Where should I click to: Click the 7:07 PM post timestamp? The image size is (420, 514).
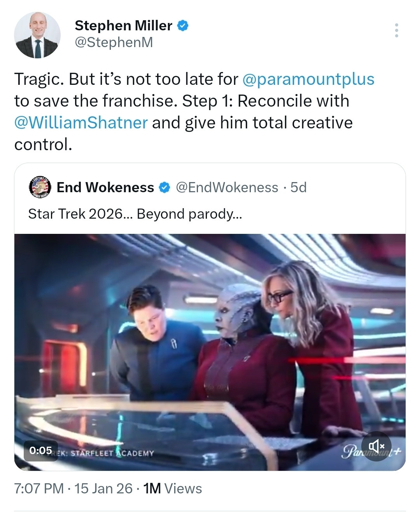(x=39, y=488)
